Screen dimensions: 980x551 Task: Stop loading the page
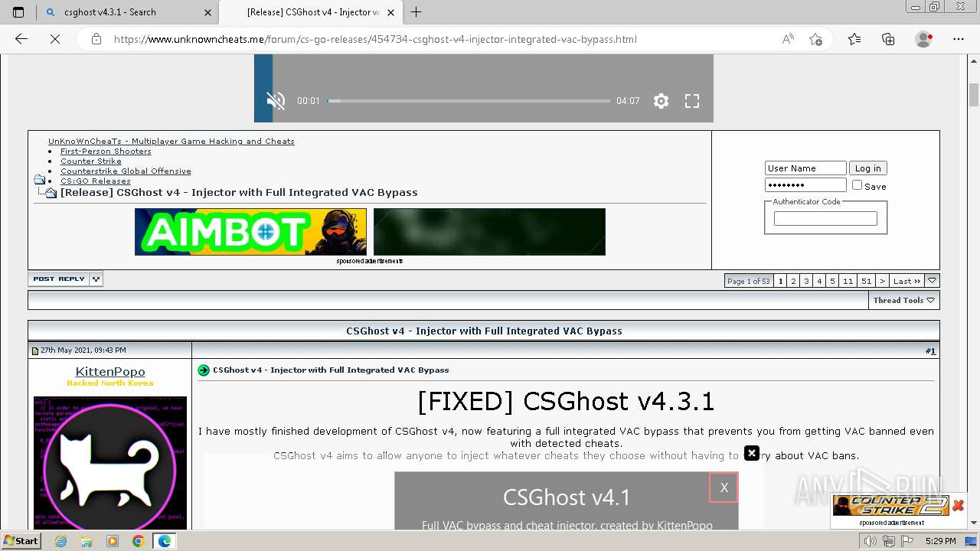tap(55, 39)
